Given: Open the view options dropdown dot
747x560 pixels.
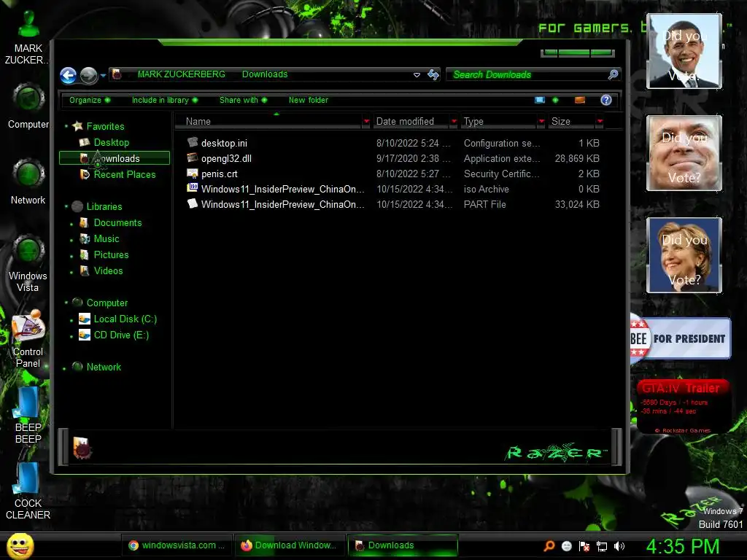Looking at the screenshot, I should (x=555, y=100).
